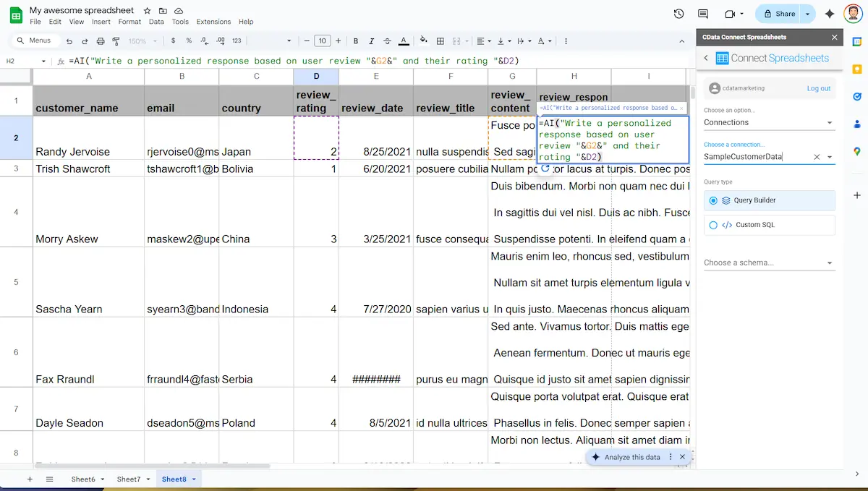
Task: Open the Insert menu
Action: click(100, 22)
